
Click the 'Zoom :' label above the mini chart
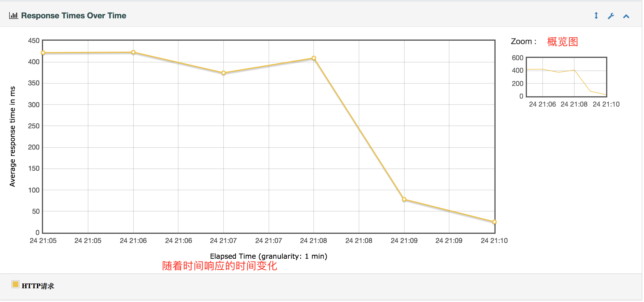pyautogui.click(x=523, y=42)
